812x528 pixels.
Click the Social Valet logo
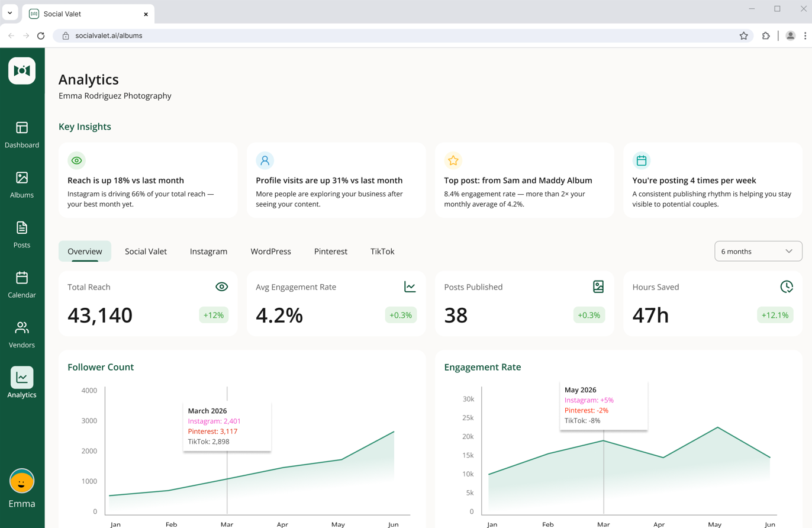(x=22, y=71)
